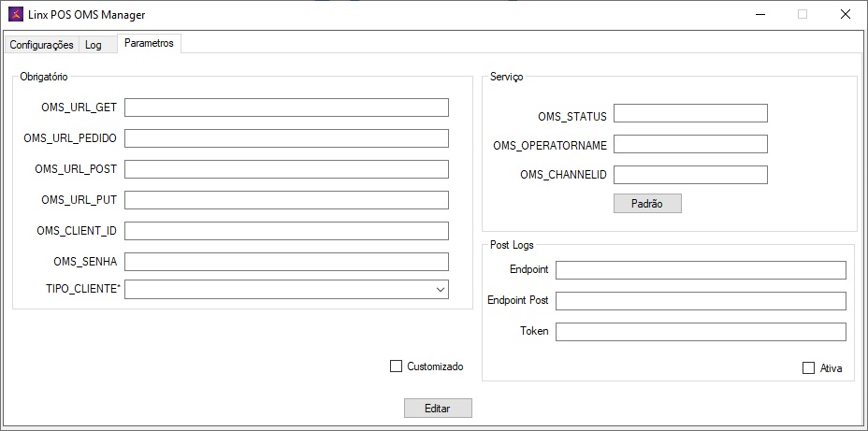The height and width of the screenshot is (431, 868).
Task: Open the Log tab
Action: [x=94, y=45]
